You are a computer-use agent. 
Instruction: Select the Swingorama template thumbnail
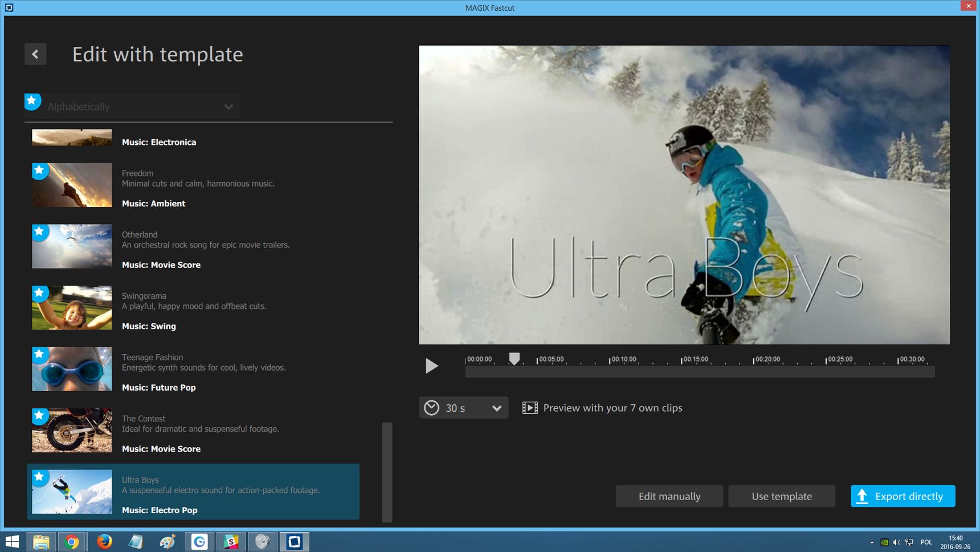coord(72,307)
